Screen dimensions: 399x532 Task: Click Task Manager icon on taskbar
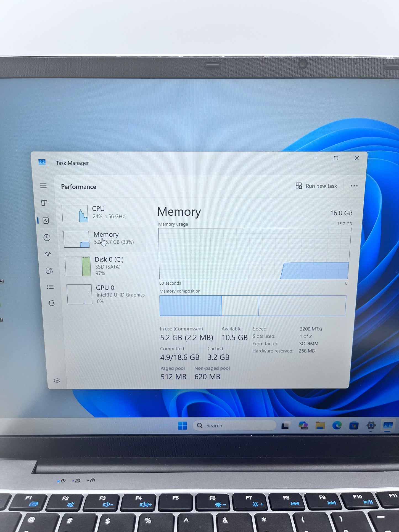pos(388,425)
